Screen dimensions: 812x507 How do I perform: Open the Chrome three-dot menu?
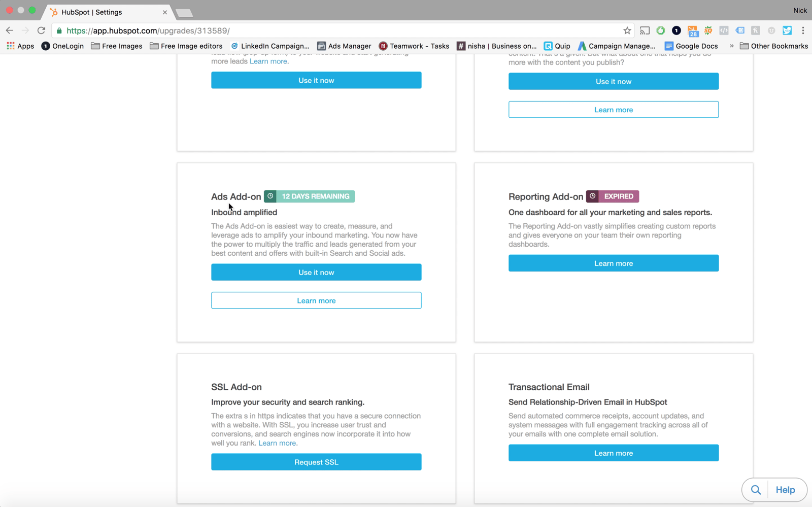click(803, 30)
